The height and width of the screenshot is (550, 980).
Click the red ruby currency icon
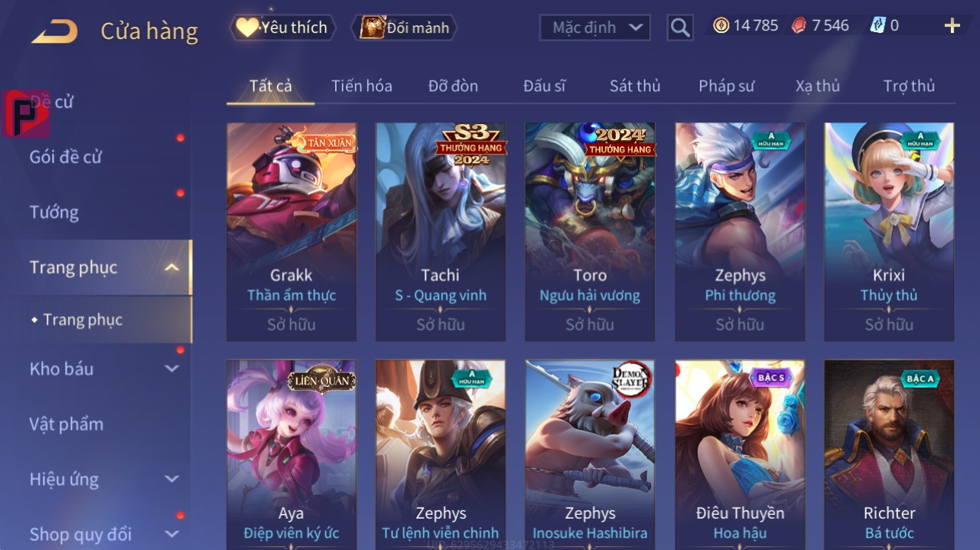[799, 25]
